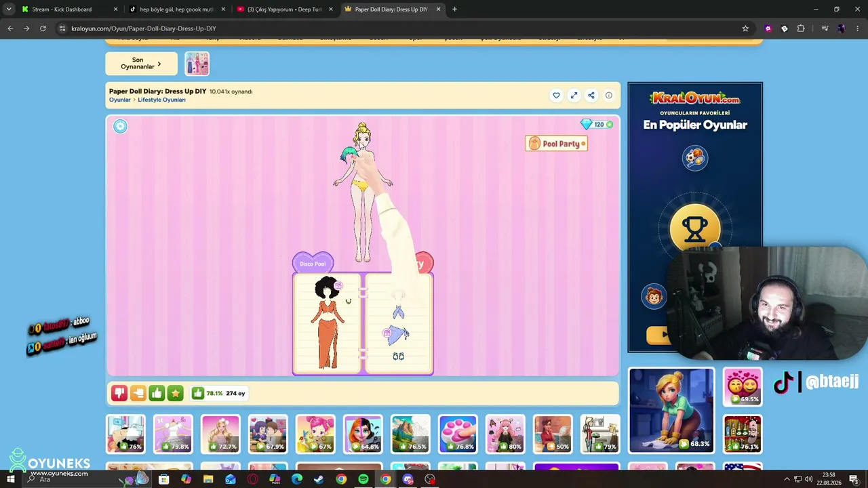Expand the Son Oynananlar list
This screenshot has height=488, width=868.
[141, 64]
